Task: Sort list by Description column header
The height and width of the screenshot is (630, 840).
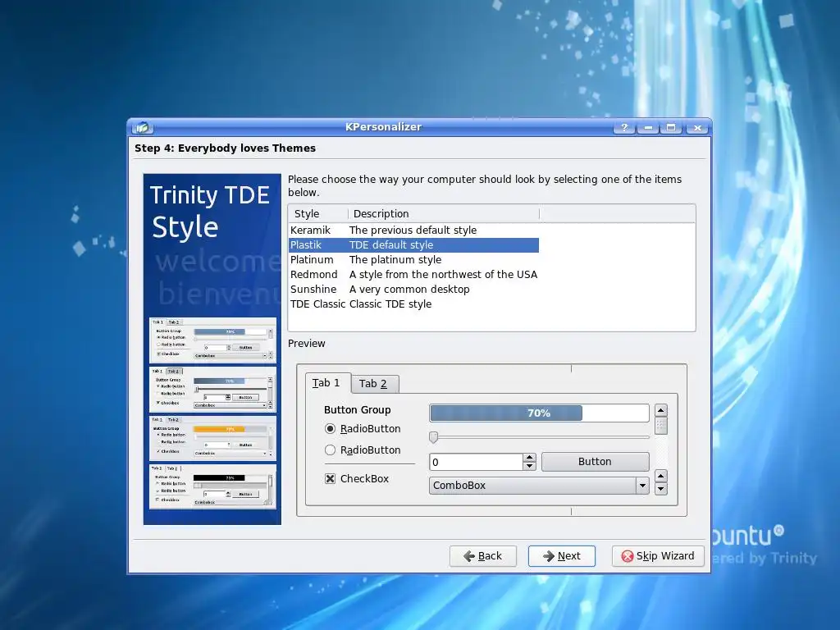Action: click(444, 214)
